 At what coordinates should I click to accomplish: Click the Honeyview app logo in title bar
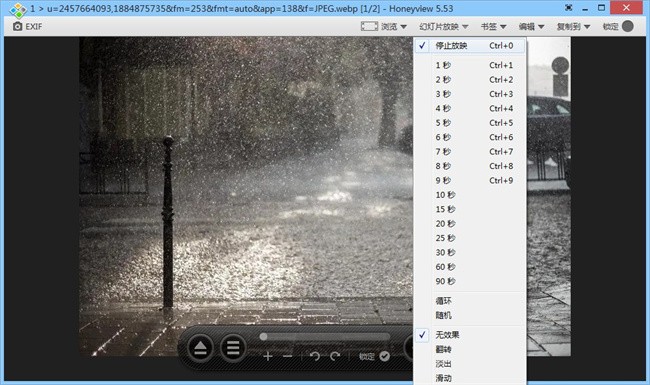coord(18,10)
